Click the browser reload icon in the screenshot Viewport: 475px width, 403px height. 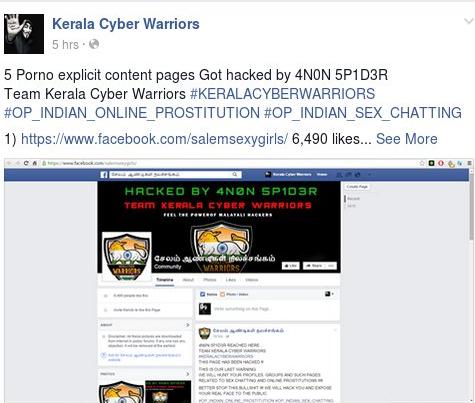tap(26, 163)
